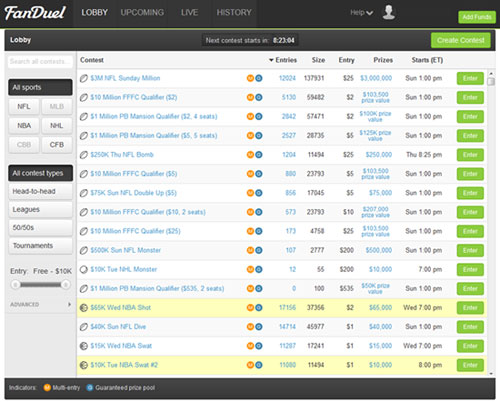Sort contests by Entry fee column
Viewport: 500px width, 402px height.
tap(346, 60)
